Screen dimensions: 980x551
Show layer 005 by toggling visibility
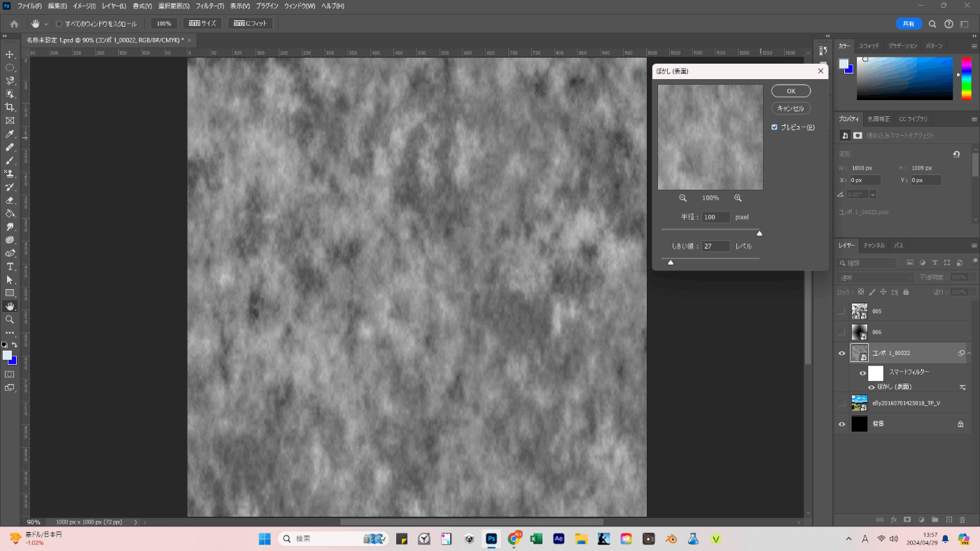pos(841,311)
